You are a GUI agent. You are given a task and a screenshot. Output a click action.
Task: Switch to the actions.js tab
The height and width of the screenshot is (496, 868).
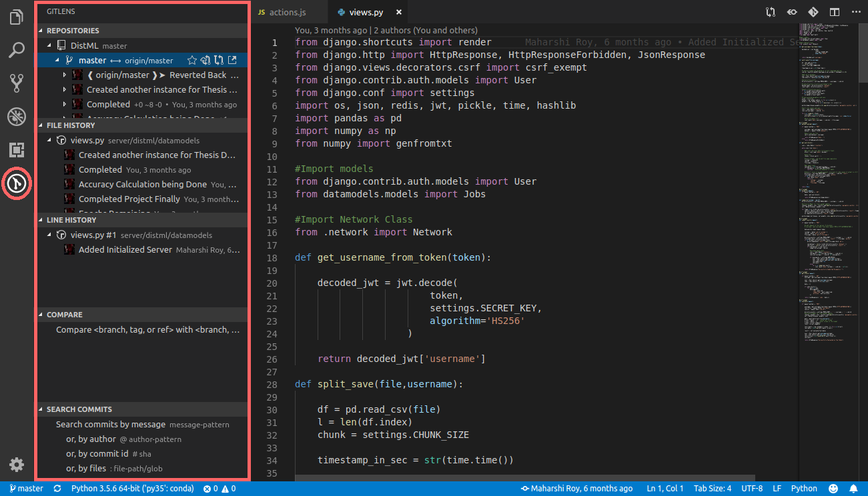click(x=282, y=12)
